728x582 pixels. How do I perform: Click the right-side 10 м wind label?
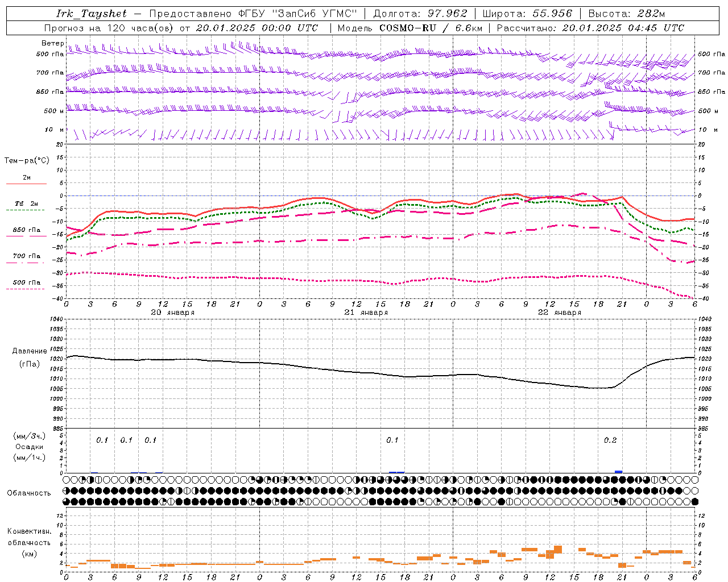tap(707, 130)
